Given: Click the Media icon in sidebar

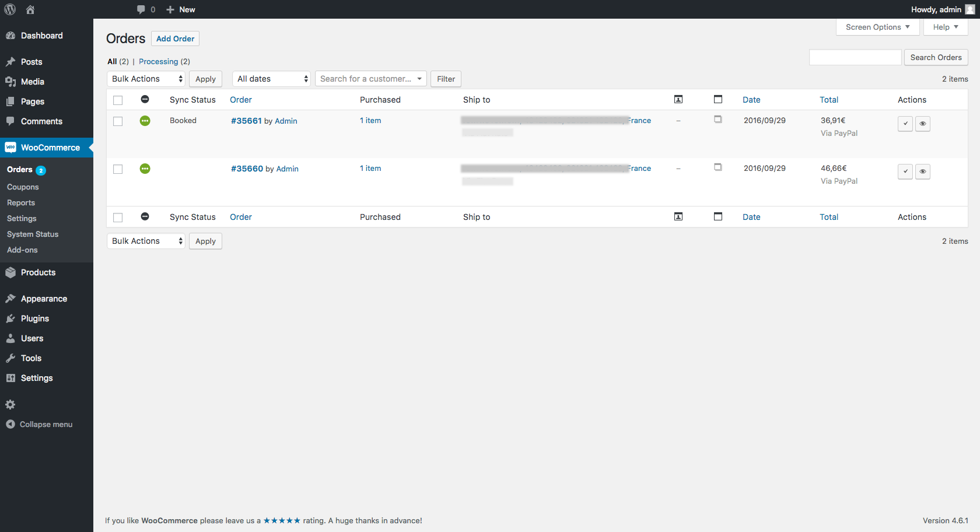Looking at the screenshot, I should [10, 82].
